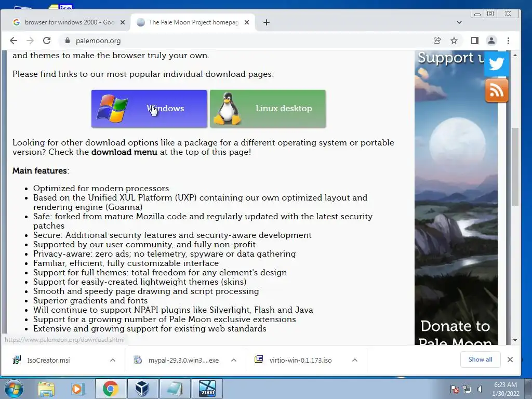Click the forward navigation arrow
The image size is (532, 399).
click(x=30, y=41)
